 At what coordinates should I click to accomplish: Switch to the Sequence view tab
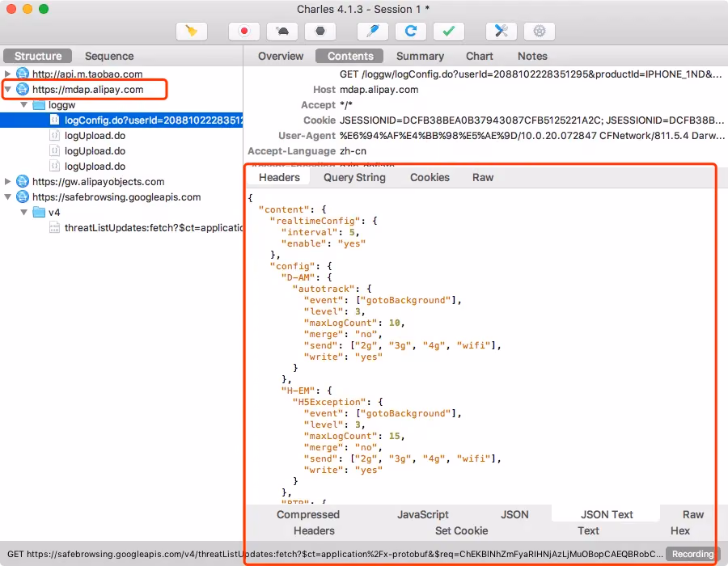pyautogui.click(x=109, y=56)
